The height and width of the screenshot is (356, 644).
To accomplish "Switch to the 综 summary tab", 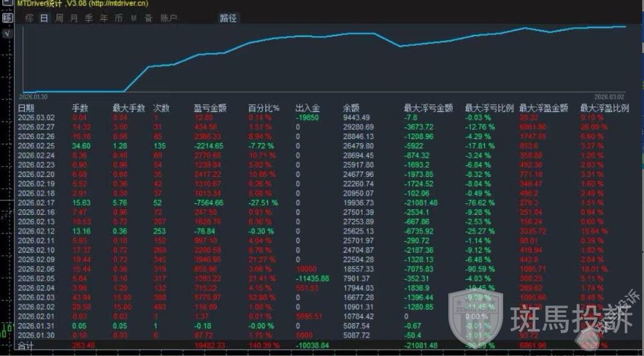I will (29, 18).
